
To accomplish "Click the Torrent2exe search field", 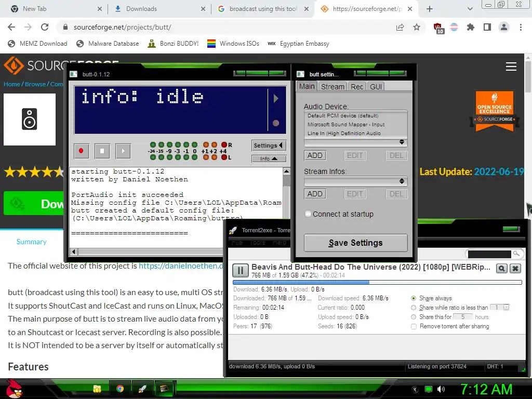I will pyautogui.click(x=489, y=254).
